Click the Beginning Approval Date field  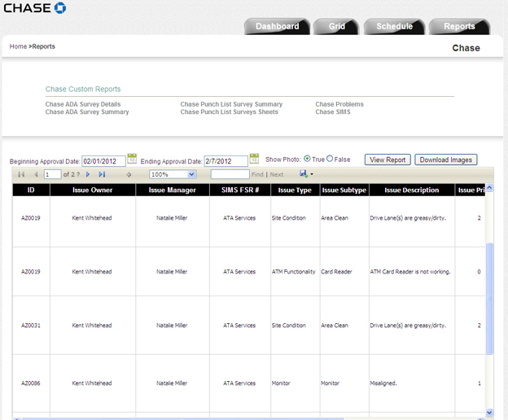point(103,161)
